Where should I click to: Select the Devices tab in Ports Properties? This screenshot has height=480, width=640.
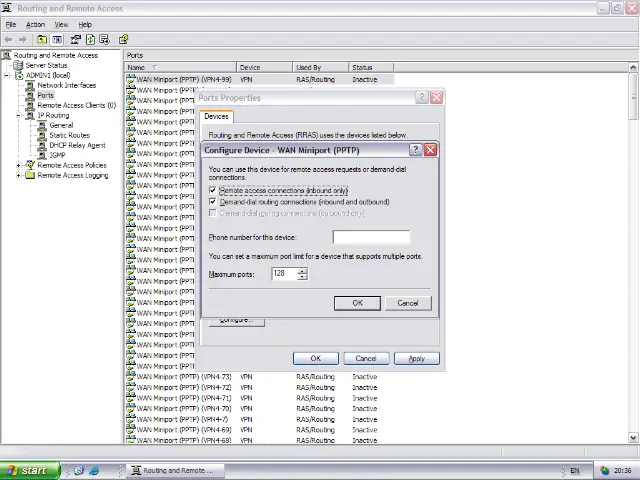pyautogui.click(x=216, y=116)
